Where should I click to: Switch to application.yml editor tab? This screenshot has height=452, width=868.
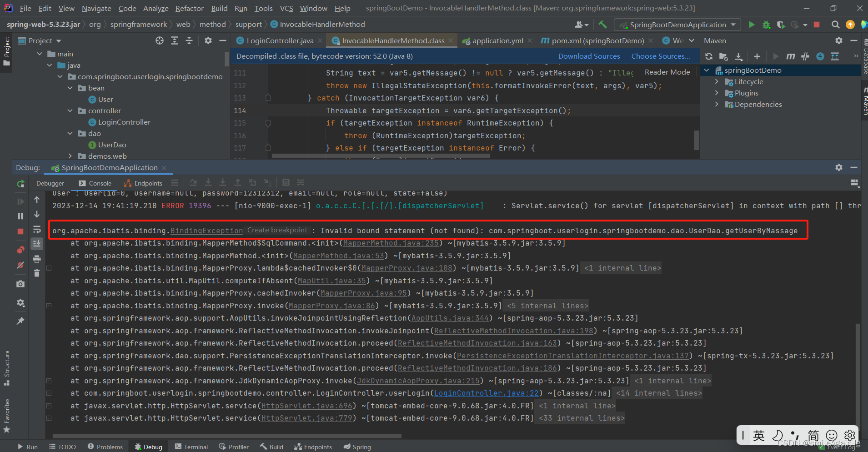497,40
